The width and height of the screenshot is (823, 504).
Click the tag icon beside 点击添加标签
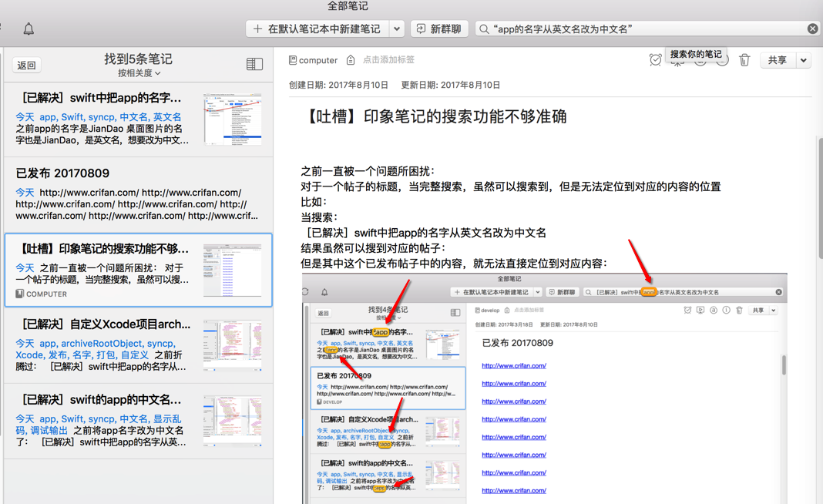point(351,60)
